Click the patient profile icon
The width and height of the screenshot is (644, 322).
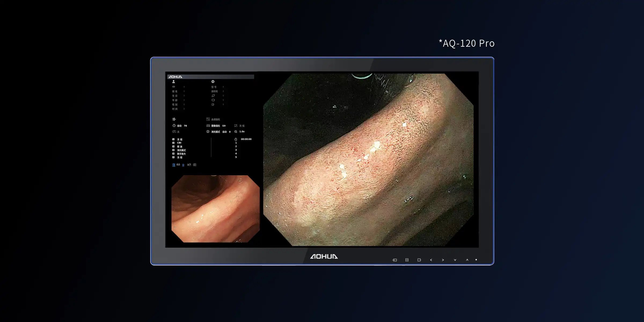[x=174, y=82]
